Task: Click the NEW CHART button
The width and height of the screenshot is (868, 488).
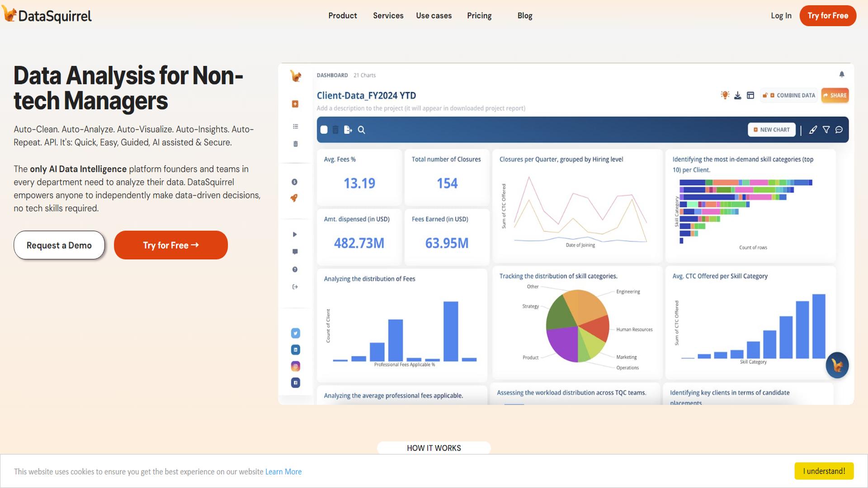Action: pos(771,130)
